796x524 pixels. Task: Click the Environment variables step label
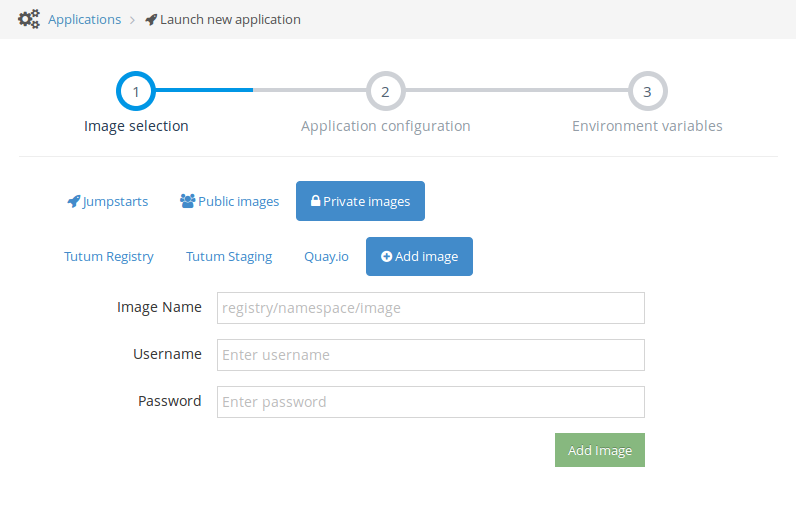pyautogui.click(x=647, y=126)
